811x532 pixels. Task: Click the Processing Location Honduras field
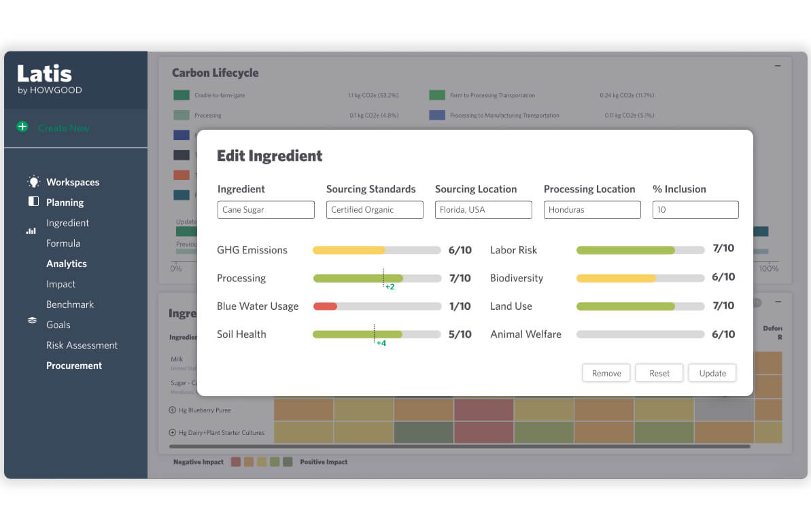tap(592, 210)
